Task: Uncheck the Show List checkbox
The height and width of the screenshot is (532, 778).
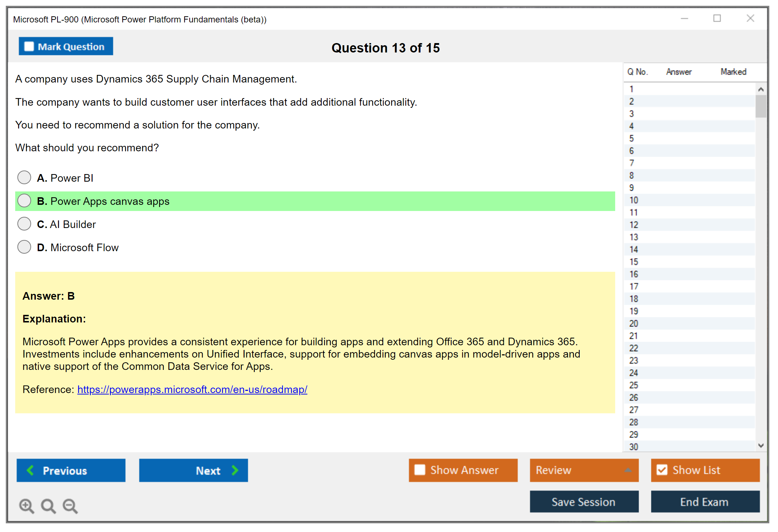Action: pos(662,470)
